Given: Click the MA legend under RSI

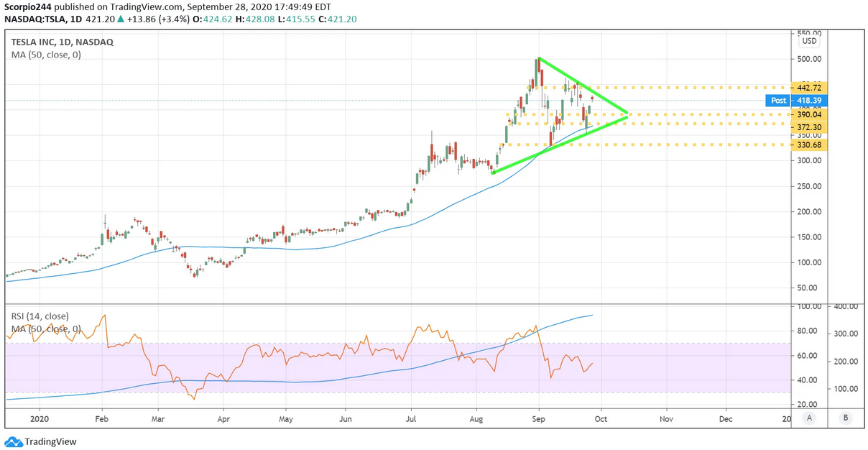Looking at the screenshot, I should click(x=46, y=329).
